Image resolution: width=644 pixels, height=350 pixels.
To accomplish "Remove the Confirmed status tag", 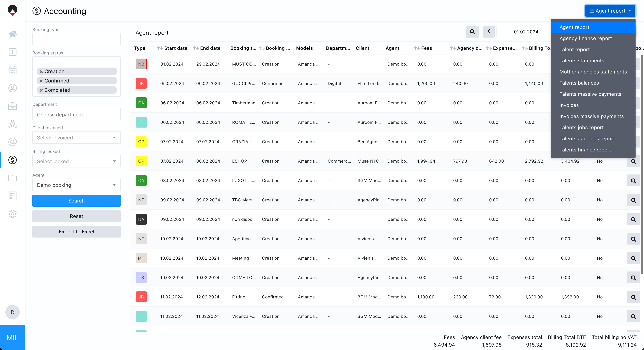I will tap(41, 81).
